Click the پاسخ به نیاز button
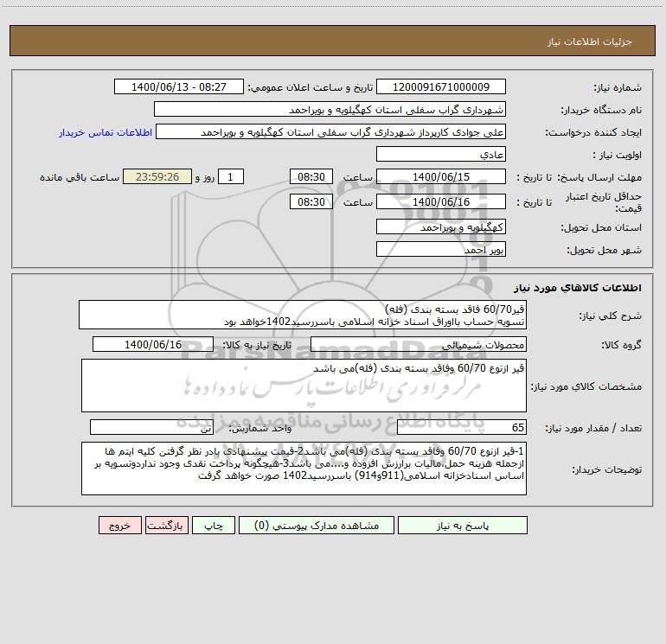Viewport: 666px width, 644px height. click(x=463, y=526)
